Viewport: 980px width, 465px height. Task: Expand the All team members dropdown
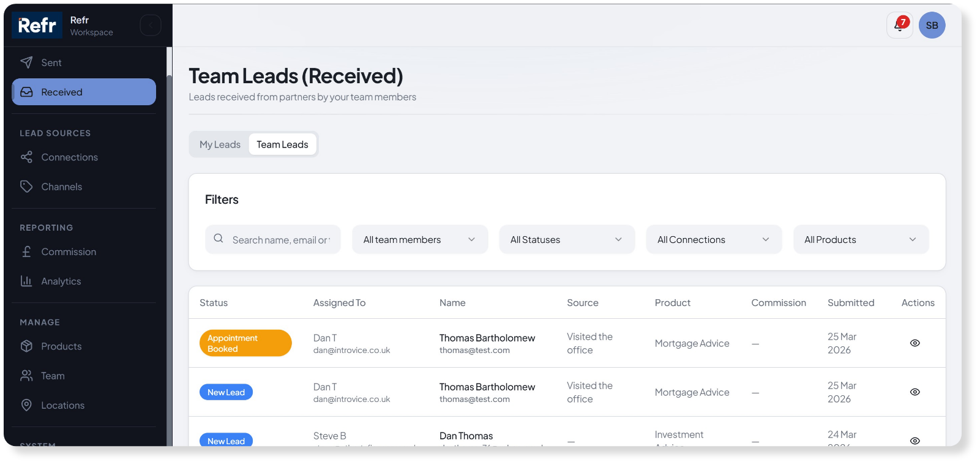[x=419, y=239]
